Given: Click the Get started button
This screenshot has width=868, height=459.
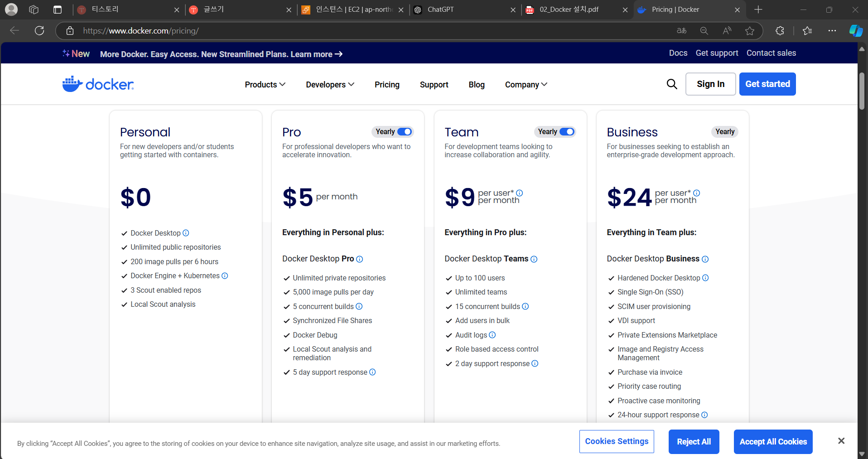Looking at the screenshot, I should coord(767,84).
